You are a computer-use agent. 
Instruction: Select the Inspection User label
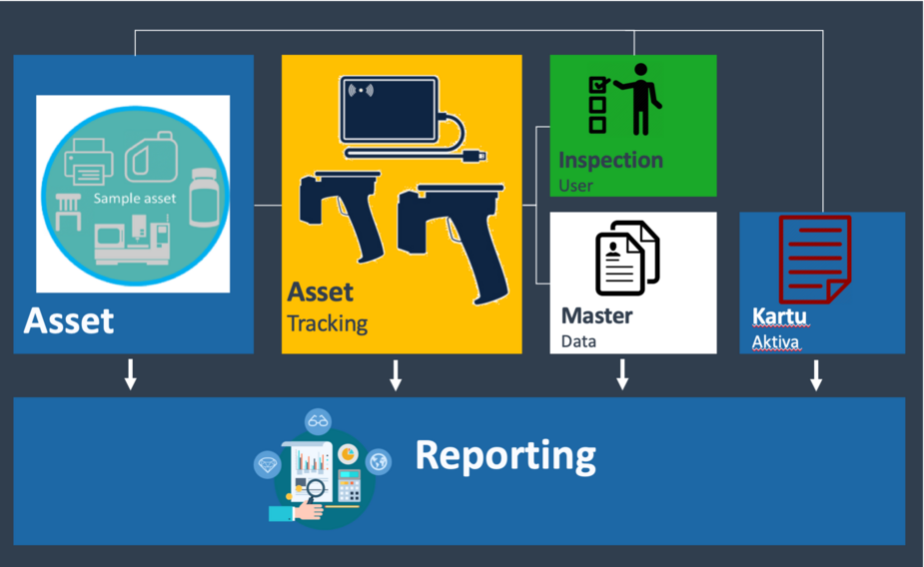coord(609,170)
